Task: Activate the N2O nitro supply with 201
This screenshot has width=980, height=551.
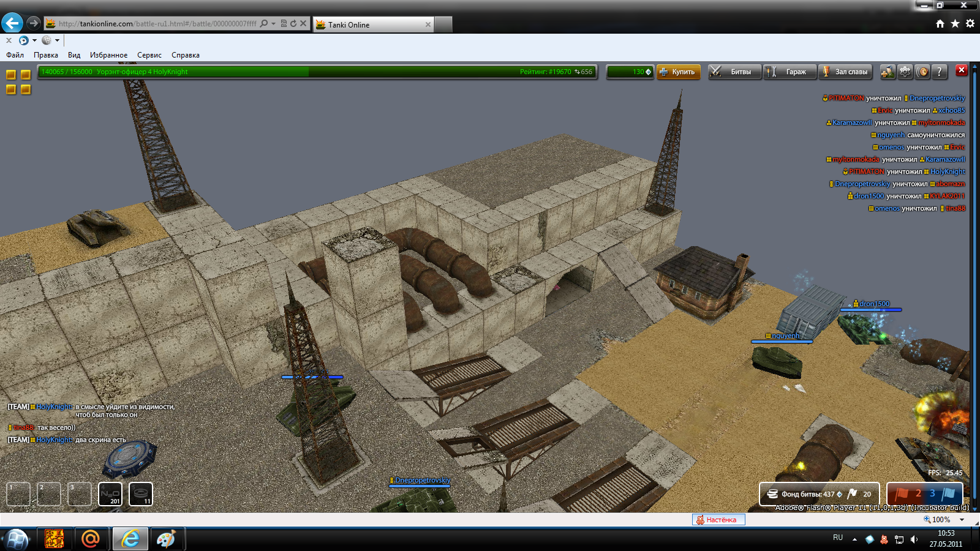Action: (x=110, y=494)
